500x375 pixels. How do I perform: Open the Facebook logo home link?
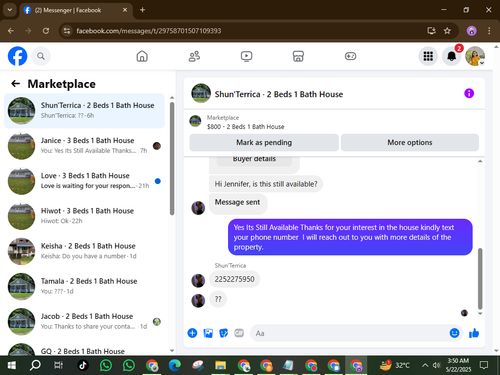point(17,56)
